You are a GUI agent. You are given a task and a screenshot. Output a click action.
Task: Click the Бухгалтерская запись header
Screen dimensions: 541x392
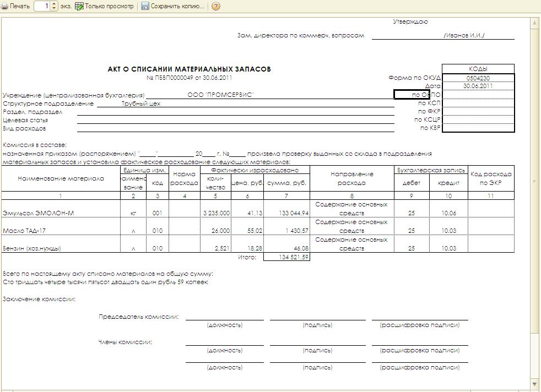(431, 170)
